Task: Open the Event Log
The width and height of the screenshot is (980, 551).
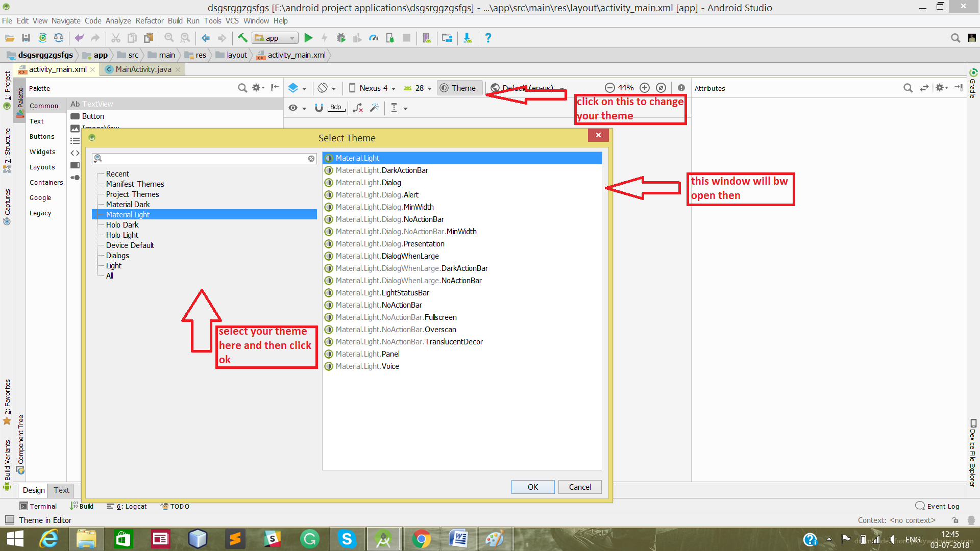Action: pos(938,506)
